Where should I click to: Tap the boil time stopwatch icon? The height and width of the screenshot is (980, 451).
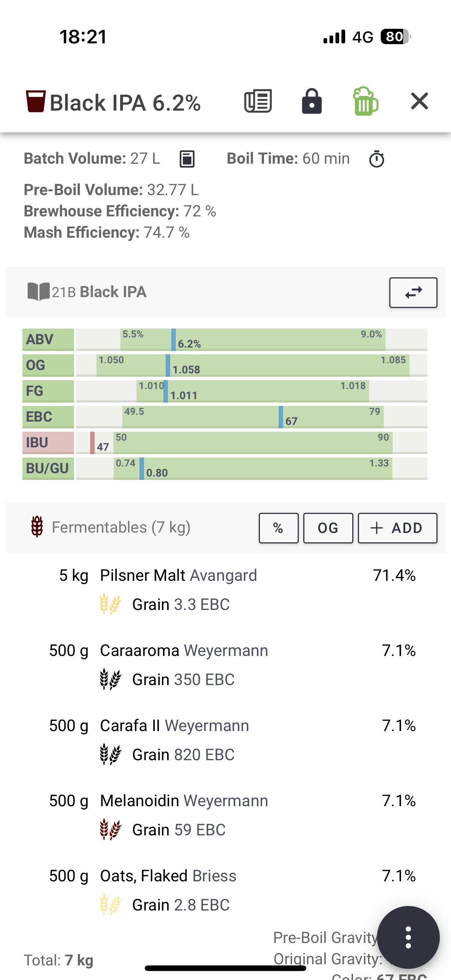point(377,158)
